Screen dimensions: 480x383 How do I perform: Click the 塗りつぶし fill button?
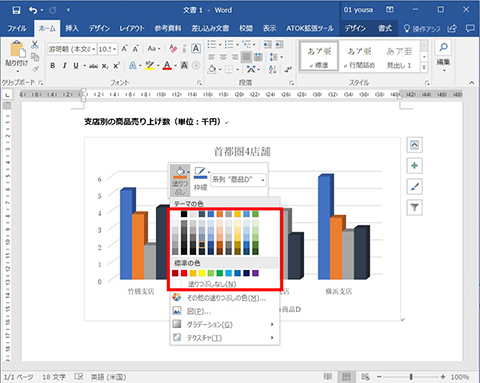(180, 180)
